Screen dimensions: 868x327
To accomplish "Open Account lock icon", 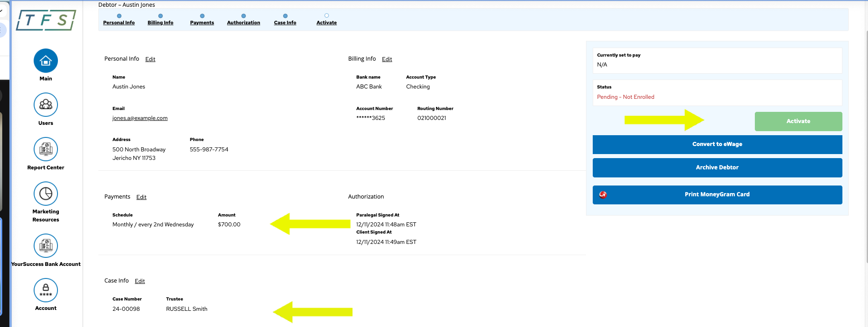I will [45, 290].
